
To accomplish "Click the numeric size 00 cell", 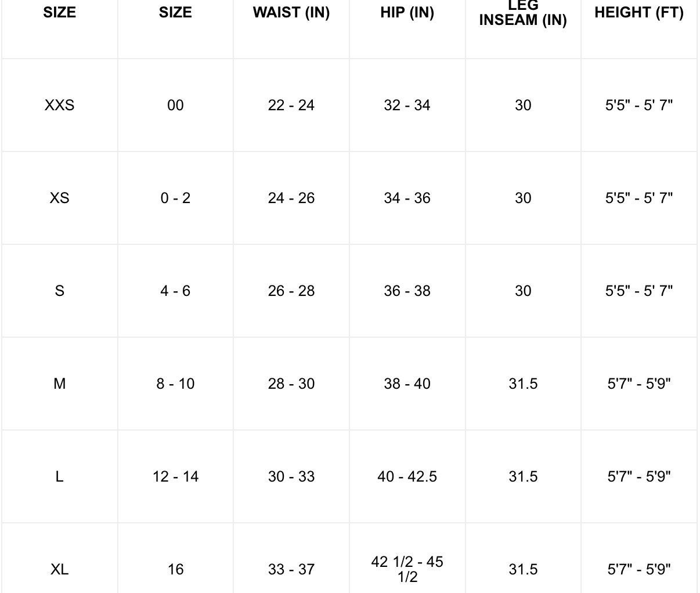I will click(x=175, y=105).
